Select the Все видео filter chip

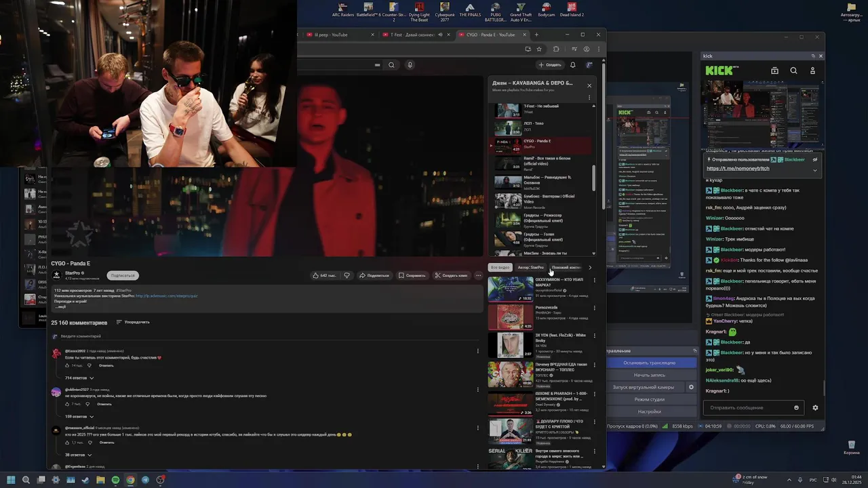coord(500,267)
